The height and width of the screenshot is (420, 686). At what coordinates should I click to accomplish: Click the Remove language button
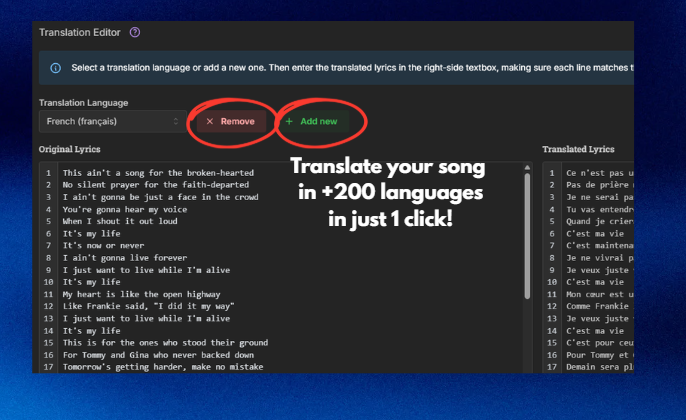[231, 122]
